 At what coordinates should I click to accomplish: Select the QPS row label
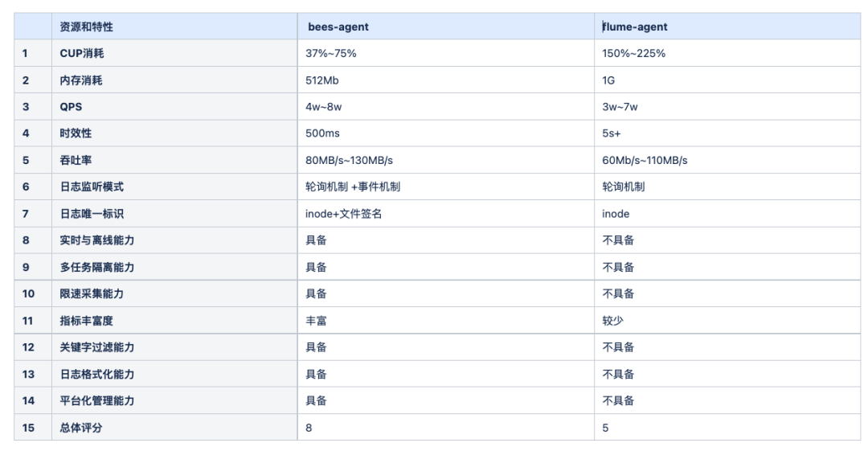pos(71,107)
